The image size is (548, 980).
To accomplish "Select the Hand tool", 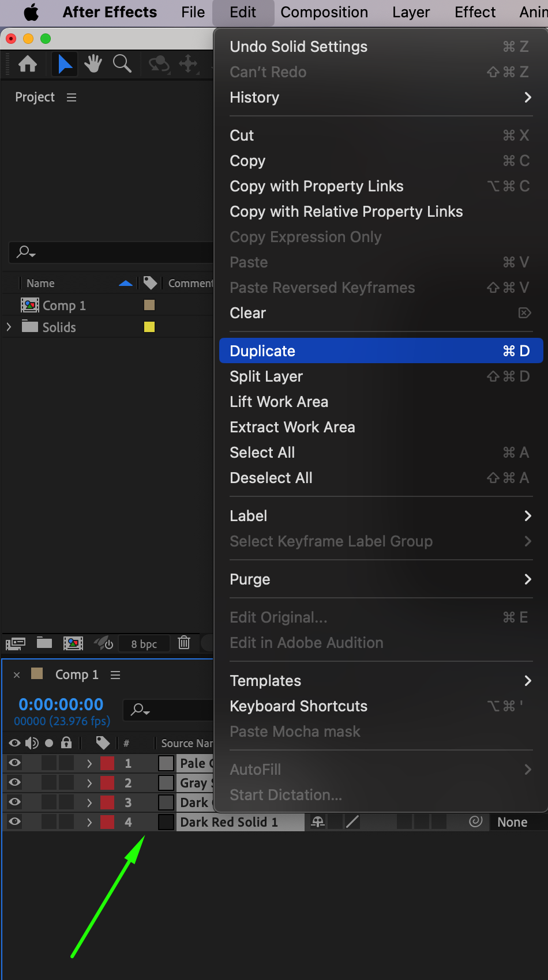I will [x=93, y=64].
